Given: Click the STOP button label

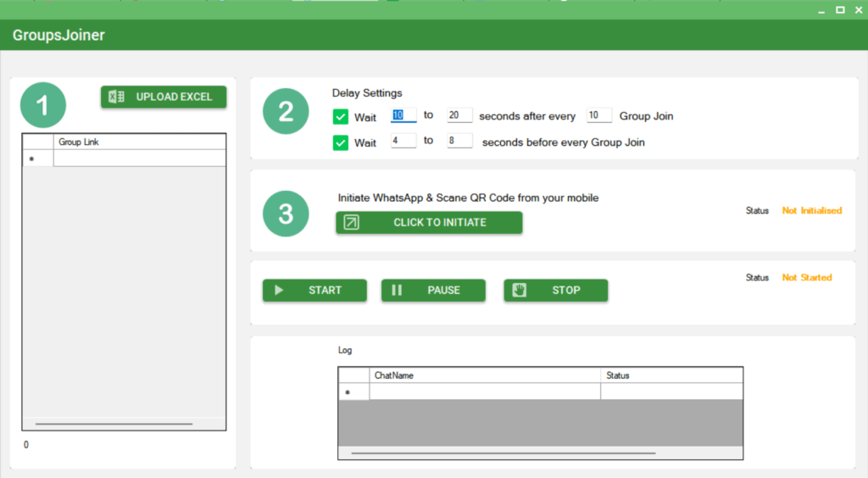Looking at the screenshot, I should click(566, 290).
